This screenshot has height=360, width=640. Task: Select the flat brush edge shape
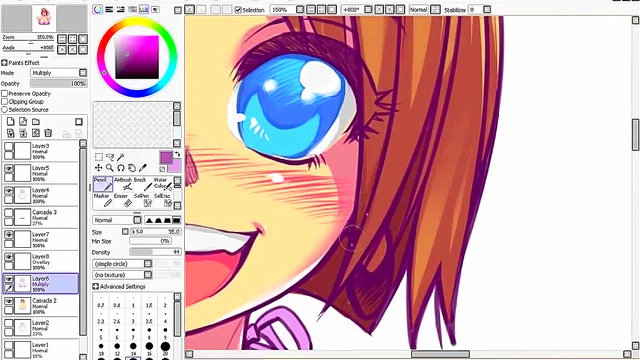coord(176,220)
